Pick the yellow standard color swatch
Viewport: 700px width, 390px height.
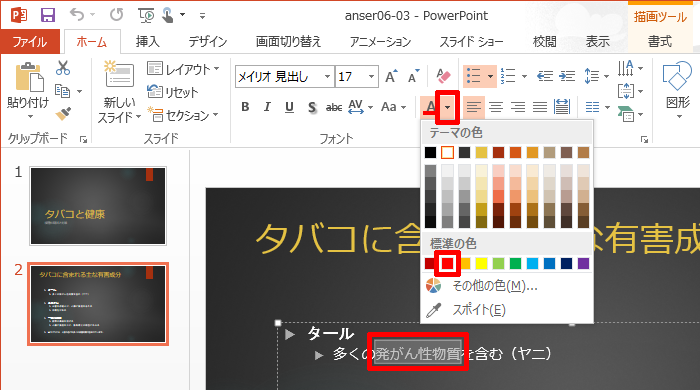point(481,264)
